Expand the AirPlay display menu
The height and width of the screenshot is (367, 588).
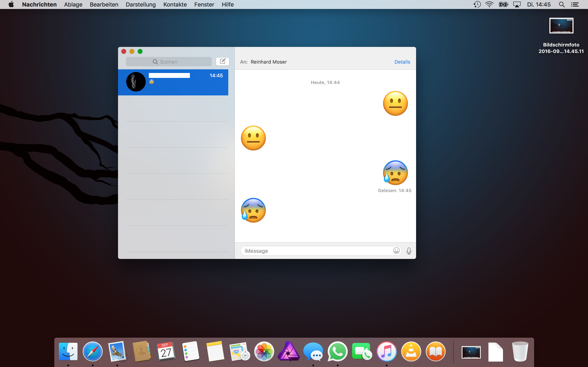[517, 5]
